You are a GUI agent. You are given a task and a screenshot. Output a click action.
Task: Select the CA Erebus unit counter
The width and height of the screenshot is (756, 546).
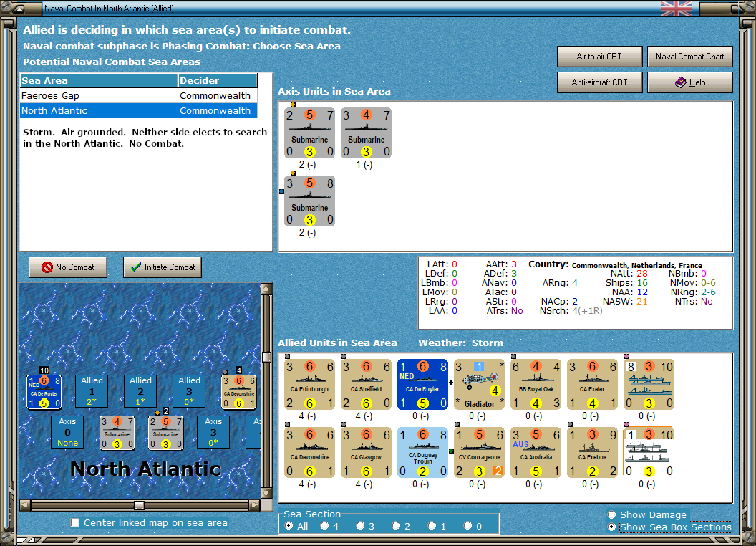(x=592, y=452)
